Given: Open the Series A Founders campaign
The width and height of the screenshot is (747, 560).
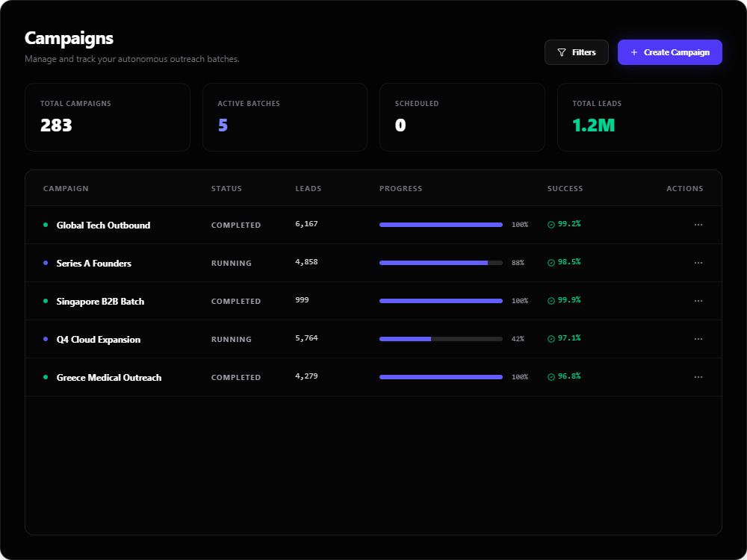Looking at the screenshot, I should click(x=94, y=264).
